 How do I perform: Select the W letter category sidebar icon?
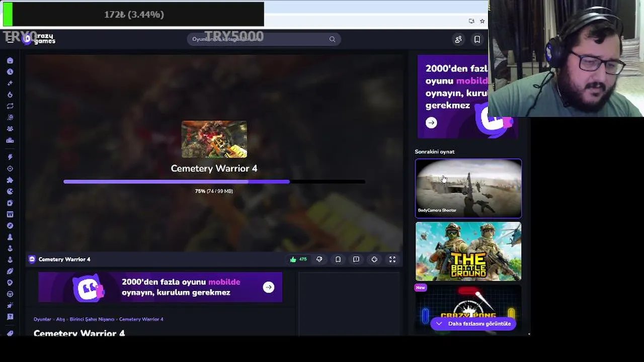pos(10,214)
